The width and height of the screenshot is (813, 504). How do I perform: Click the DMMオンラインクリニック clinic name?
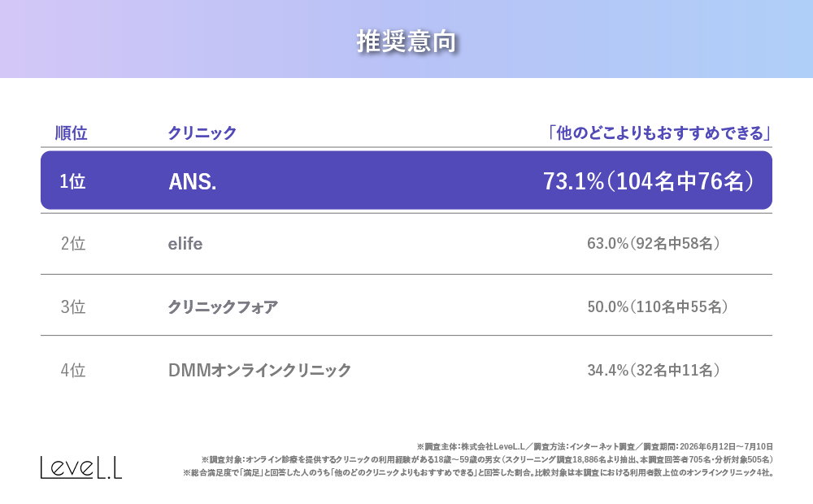[x=260, y=370]
